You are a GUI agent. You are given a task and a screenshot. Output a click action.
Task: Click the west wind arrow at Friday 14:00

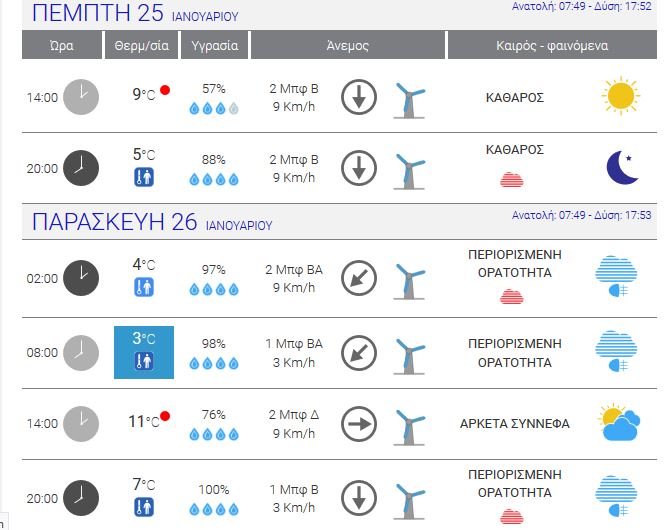pyautogui.click(x=359, y=424)
